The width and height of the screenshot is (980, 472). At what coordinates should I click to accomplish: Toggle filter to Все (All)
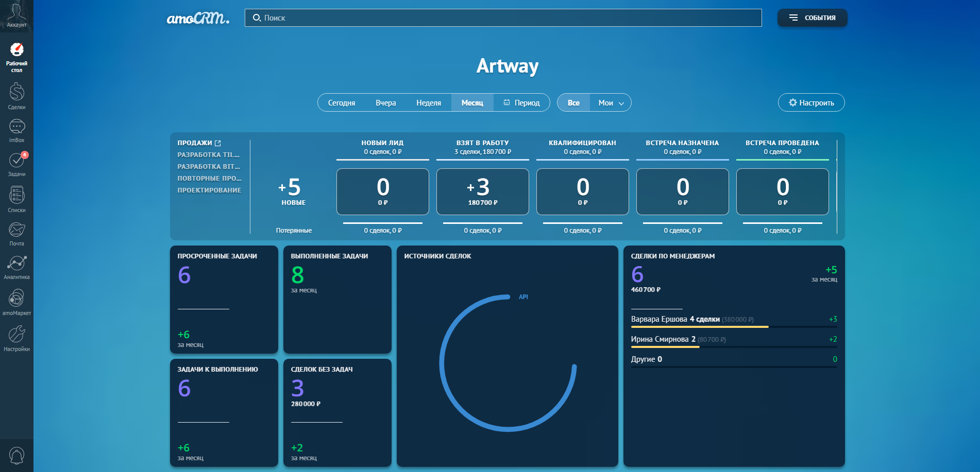(x=573, y=103)
